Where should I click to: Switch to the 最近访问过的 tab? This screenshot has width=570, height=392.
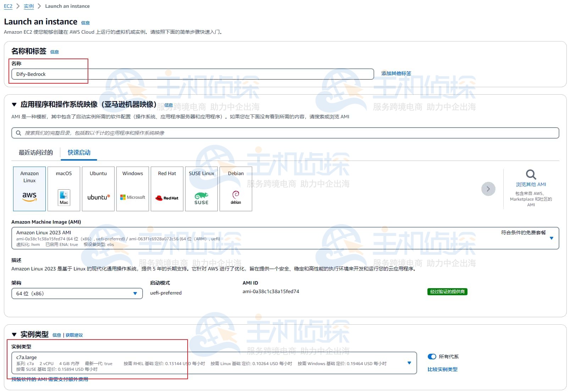tap(36, 152)
